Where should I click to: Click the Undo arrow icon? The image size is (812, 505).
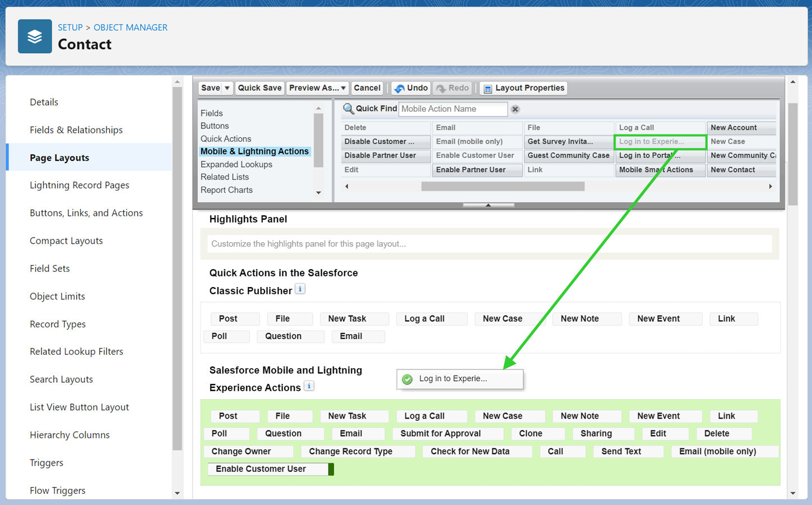pyautogui.click(x=399, y=89)
